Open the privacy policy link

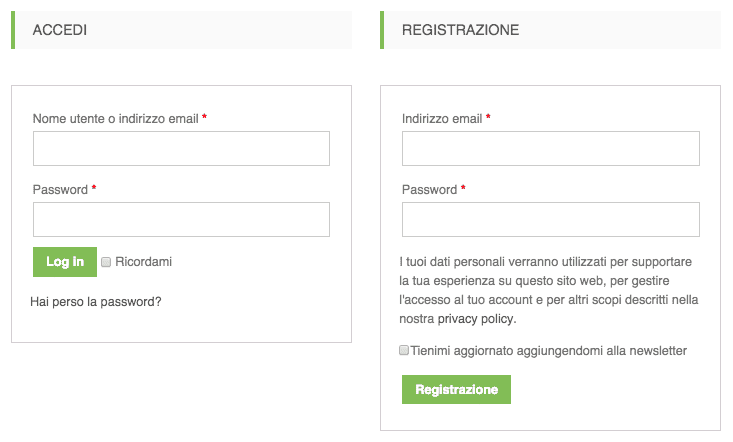coord(476,319)
